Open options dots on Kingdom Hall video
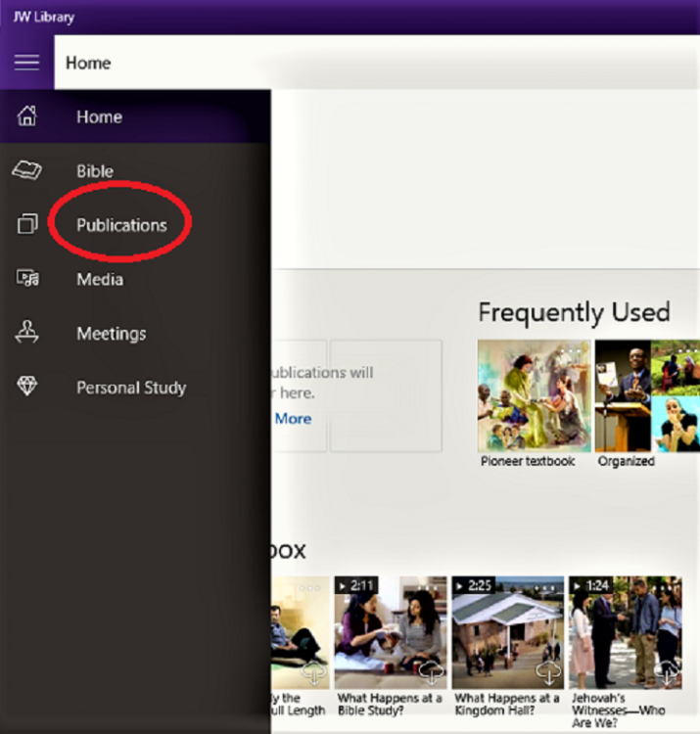This screenshot has height=734, width=700. (546, 588)
